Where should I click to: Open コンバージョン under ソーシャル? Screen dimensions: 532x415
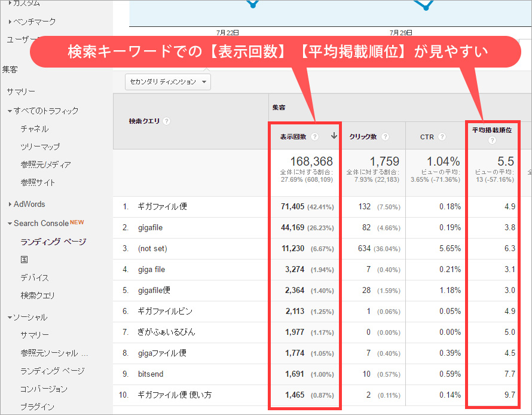pyautogui.click(x=44, y=389)
